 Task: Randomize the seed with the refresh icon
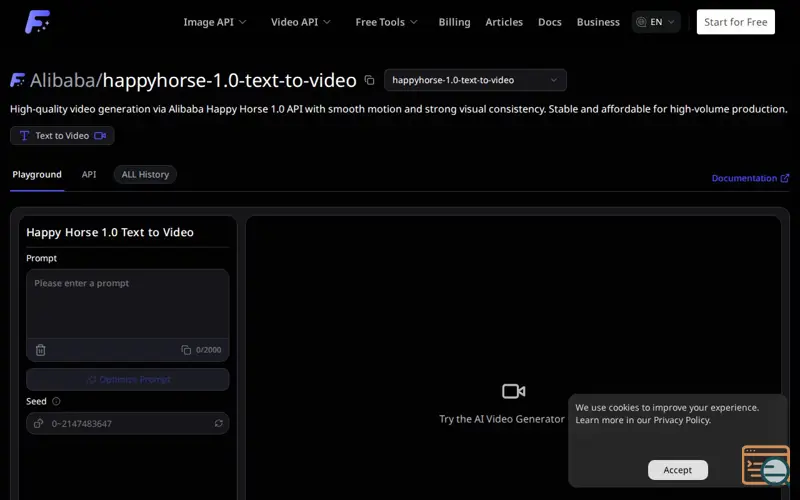click(x=219, y=423)
